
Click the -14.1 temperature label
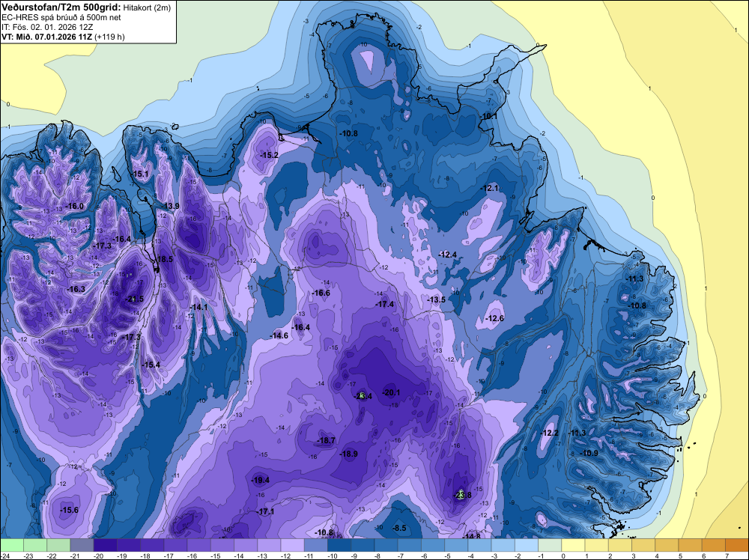(x=198, y=308)
